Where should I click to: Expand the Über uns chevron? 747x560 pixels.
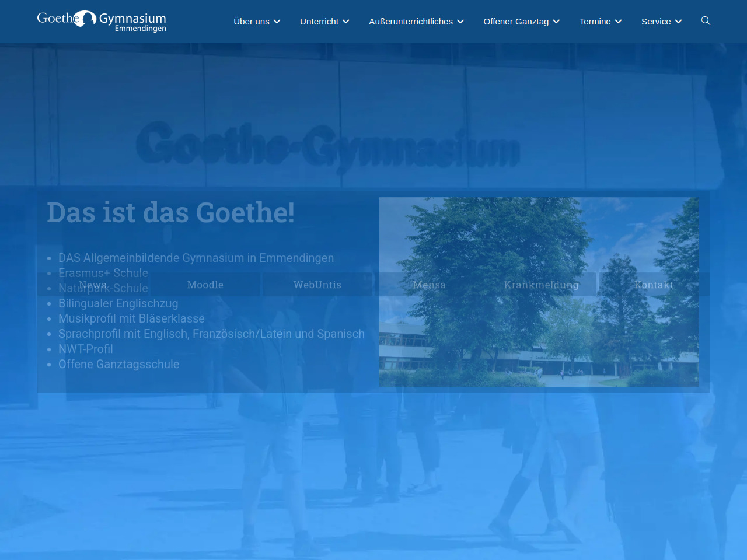point(277,22)
